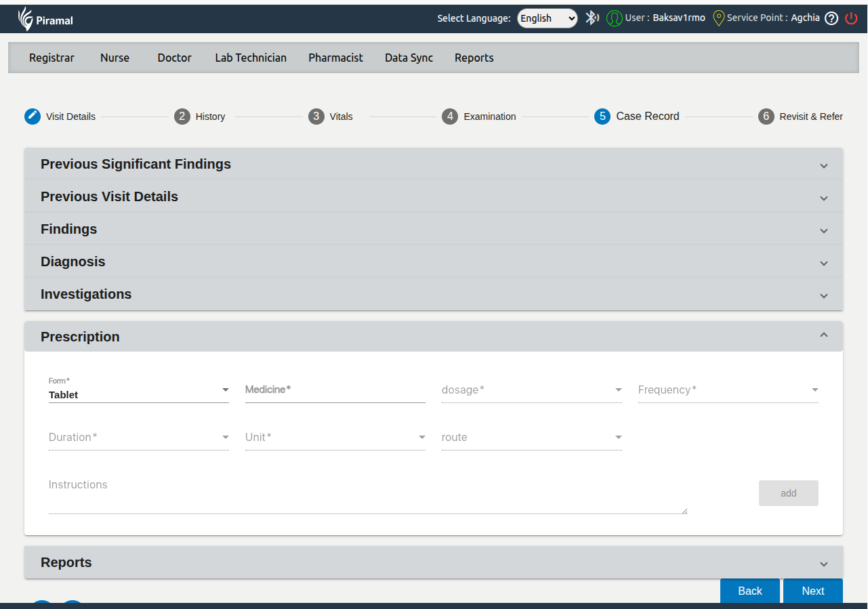Open the Lab Technician menu

(x=251, y=58)
